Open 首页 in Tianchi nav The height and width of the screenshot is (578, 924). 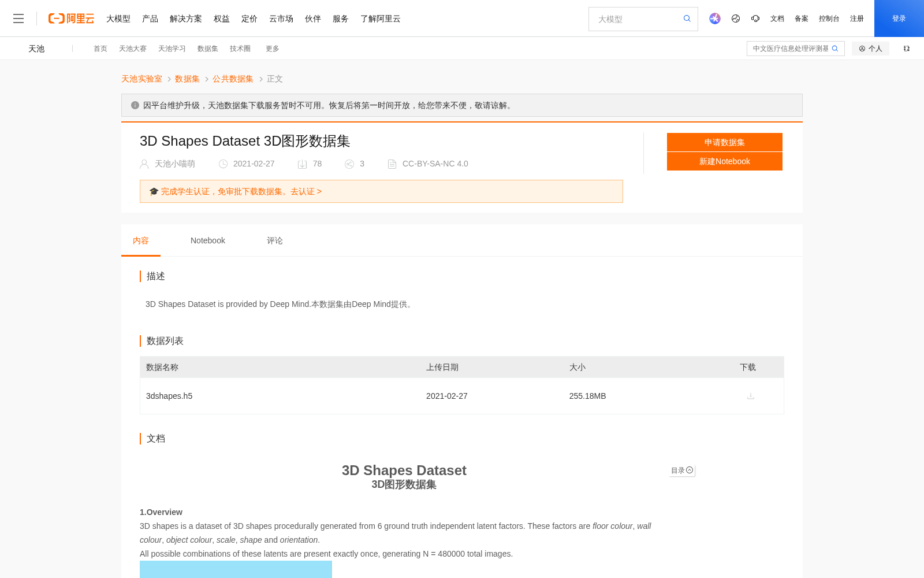click(x=100, y=49)
